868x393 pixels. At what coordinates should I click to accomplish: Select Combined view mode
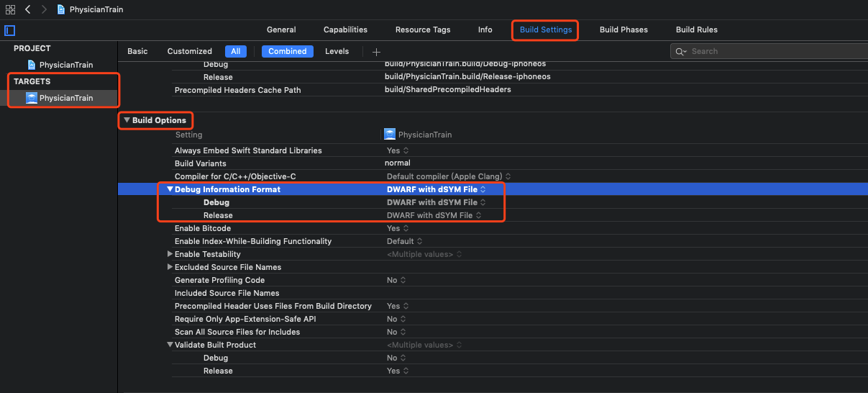288,51
